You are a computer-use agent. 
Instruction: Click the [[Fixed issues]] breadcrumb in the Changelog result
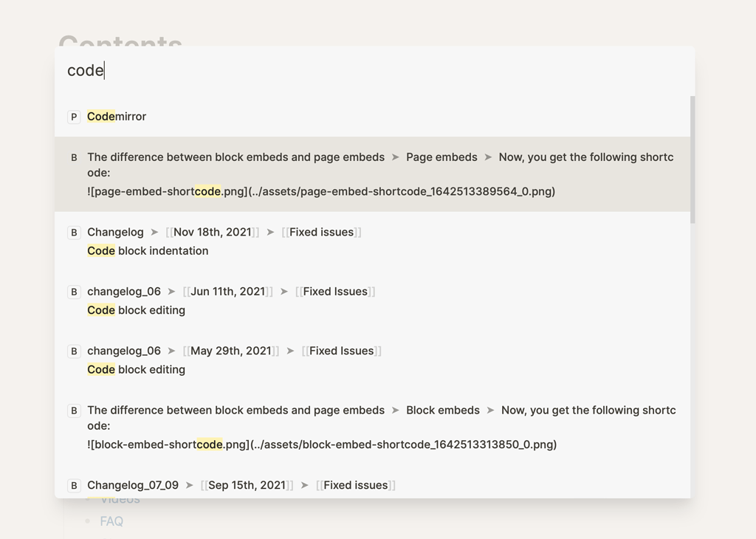[320, 232]
